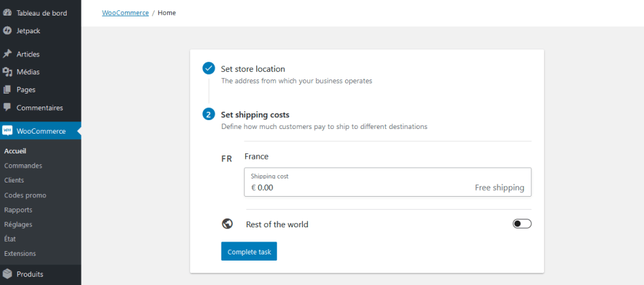Click the Articles pin icon

7,54
